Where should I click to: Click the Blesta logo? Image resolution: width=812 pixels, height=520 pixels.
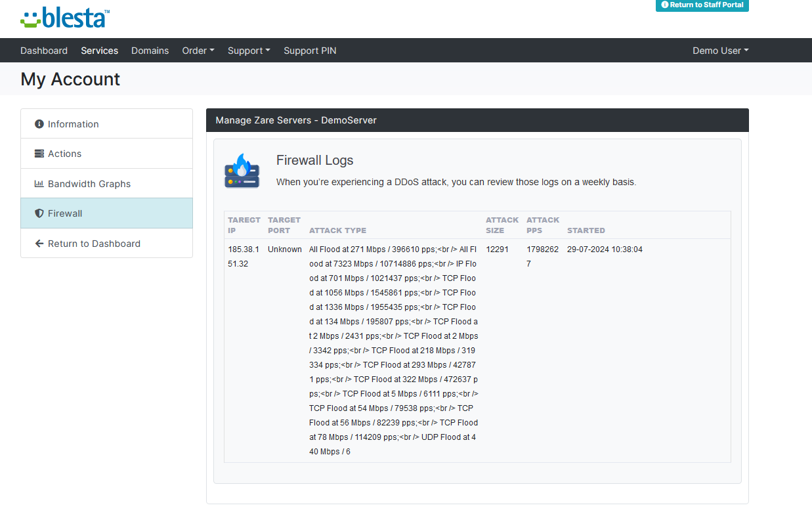65,18
